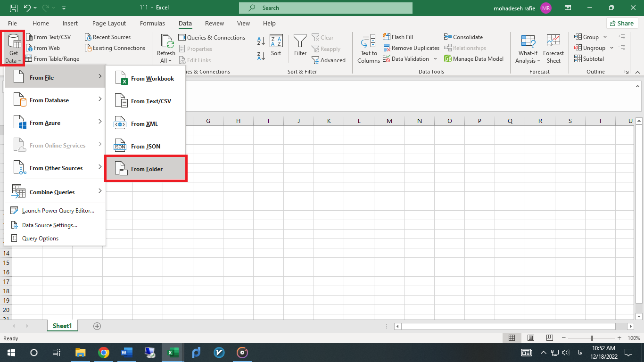Viewport: 644px width, 362px height.
Task: Open What-If Analysis dropdown
Action: pos(528,49)
